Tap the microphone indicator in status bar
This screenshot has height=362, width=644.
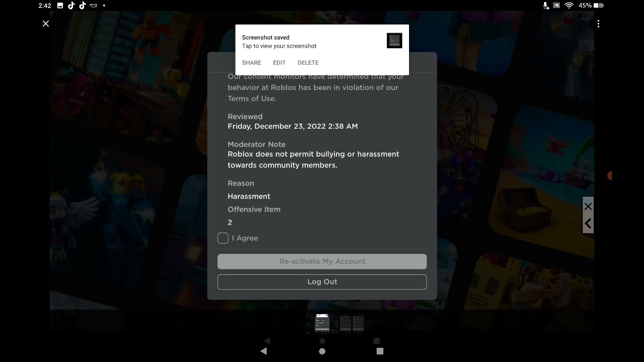[x=546, y=6]
